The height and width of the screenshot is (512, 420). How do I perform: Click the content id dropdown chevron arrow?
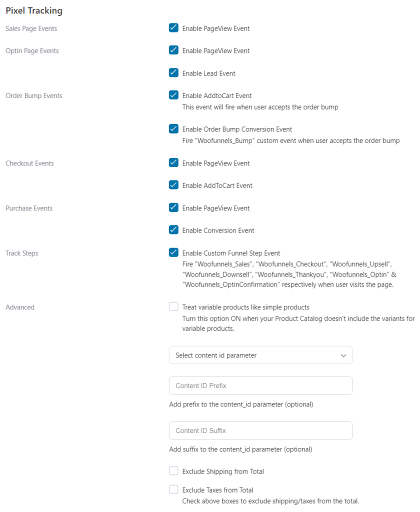(x=343, y=355)
